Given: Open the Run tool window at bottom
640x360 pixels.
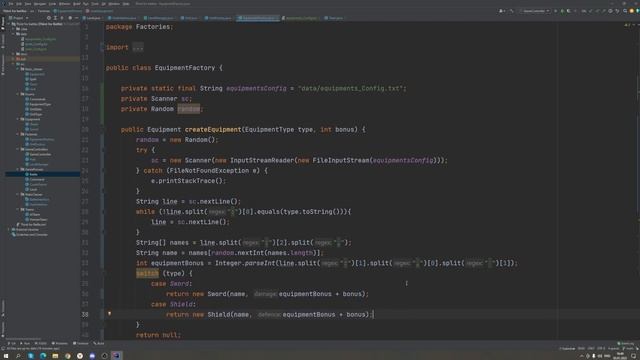Looking at the screenshot, I should pos(25,343).
